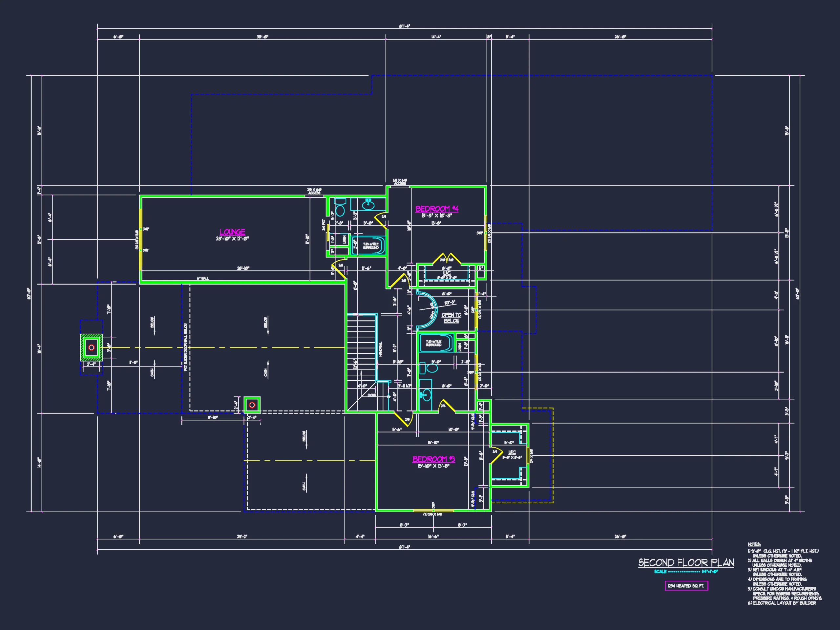Click the 'HANDRAIL' label beside the stairs
Viewport: 840px width, 630px height.
[x=381, y=349]
